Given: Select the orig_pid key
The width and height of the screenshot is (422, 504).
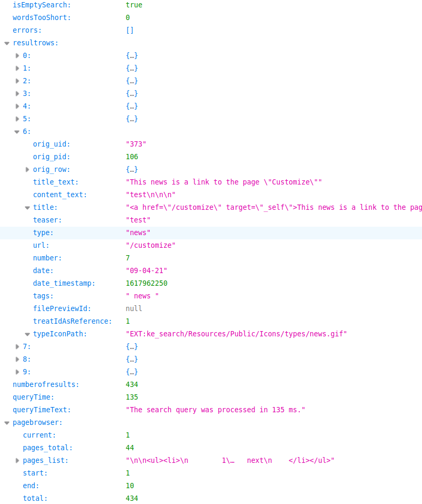Looking at the screenshot, I should coord(52,157).
